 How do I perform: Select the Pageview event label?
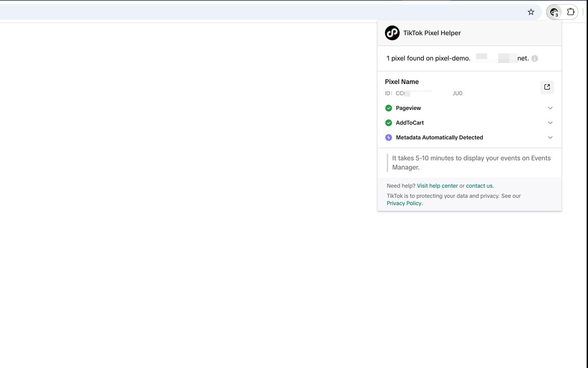(408, 108)
